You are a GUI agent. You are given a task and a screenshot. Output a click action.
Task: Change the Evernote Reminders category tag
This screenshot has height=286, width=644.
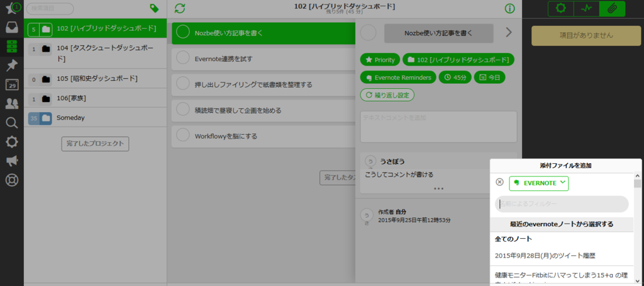[x=398, y=77]
